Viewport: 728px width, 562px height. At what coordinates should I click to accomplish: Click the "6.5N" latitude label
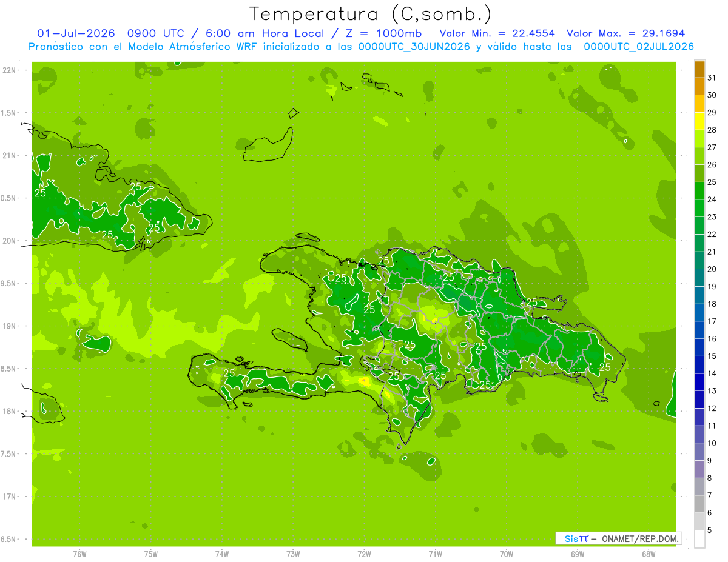(x=9, y=539)
